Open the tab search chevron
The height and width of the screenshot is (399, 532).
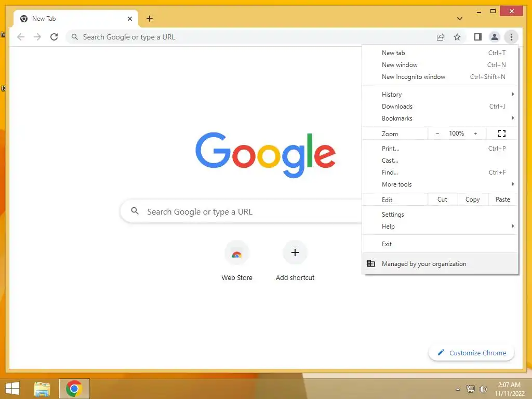[x=459, y=19]
